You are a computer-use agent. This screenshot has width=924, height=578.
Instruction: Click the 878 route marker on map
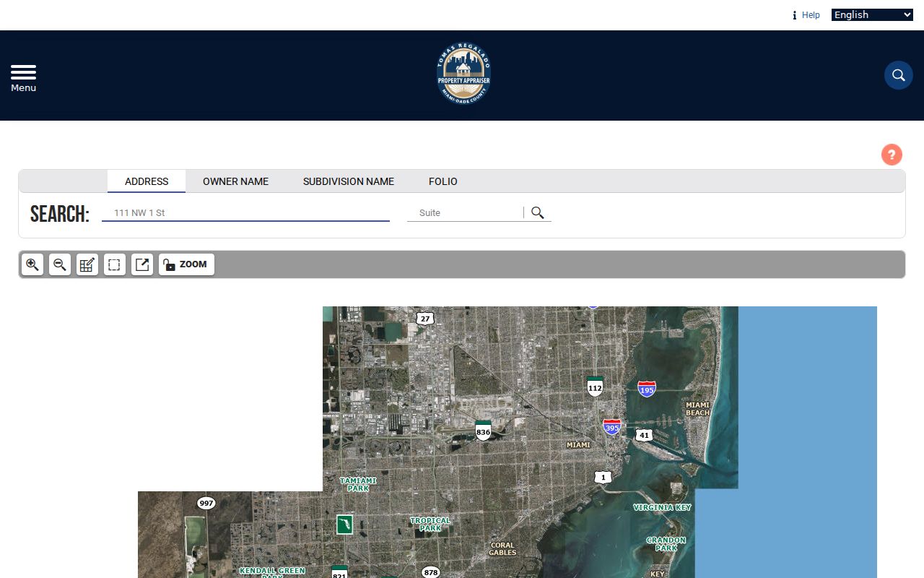[x=430, y=572]
